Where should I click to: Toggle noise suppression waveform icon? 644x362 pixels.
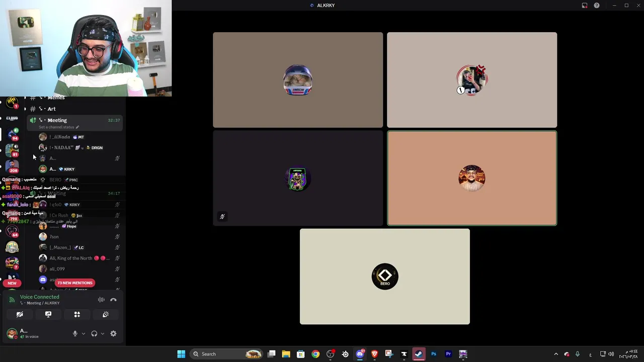101,300
